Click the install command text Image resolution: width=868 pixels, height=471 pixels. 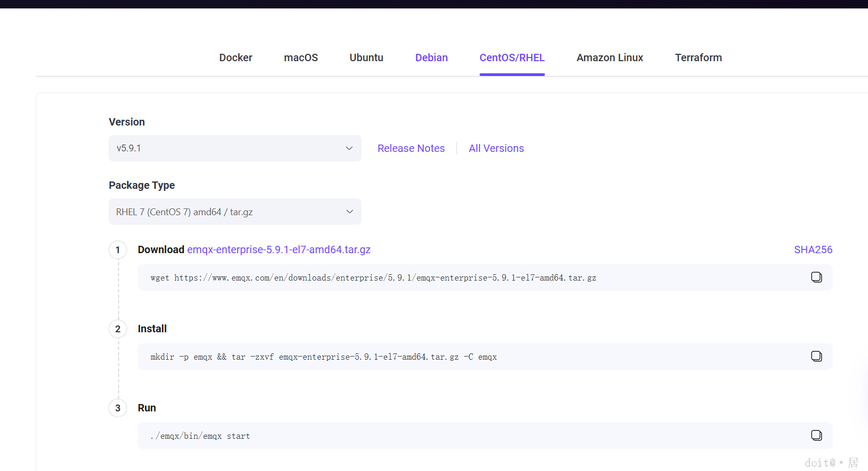pos(324,357)
